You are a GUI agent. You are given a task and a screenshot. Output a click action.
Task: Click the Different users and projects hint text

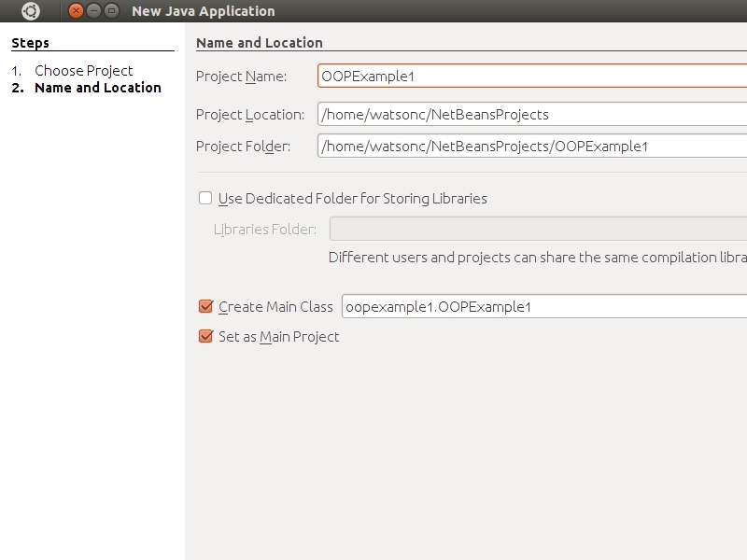538,258
